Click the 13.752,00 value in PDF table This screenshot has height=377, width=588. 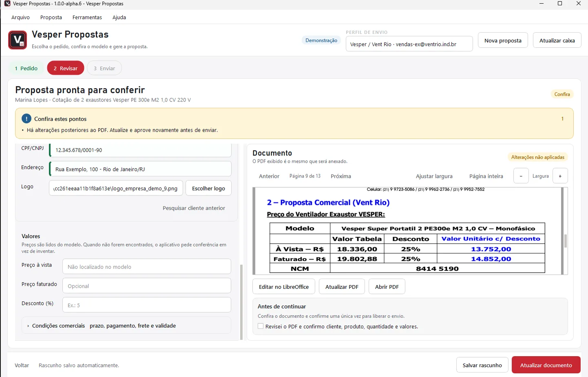491,249
